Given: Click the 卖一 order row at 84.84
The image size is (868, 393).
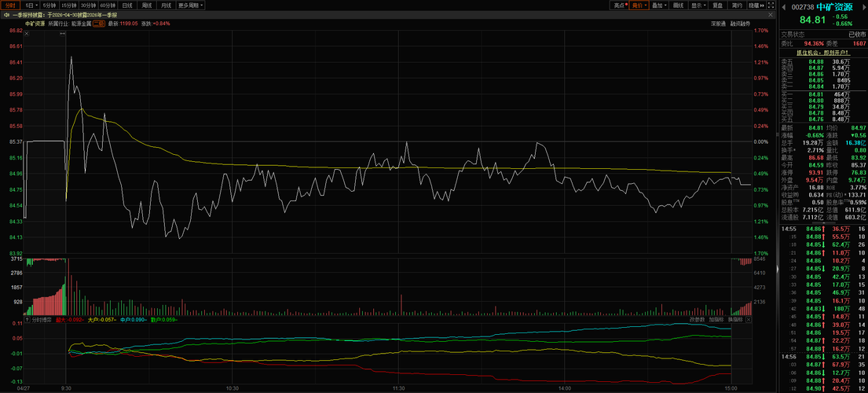Looking at the screenshot, I should 823,86.
